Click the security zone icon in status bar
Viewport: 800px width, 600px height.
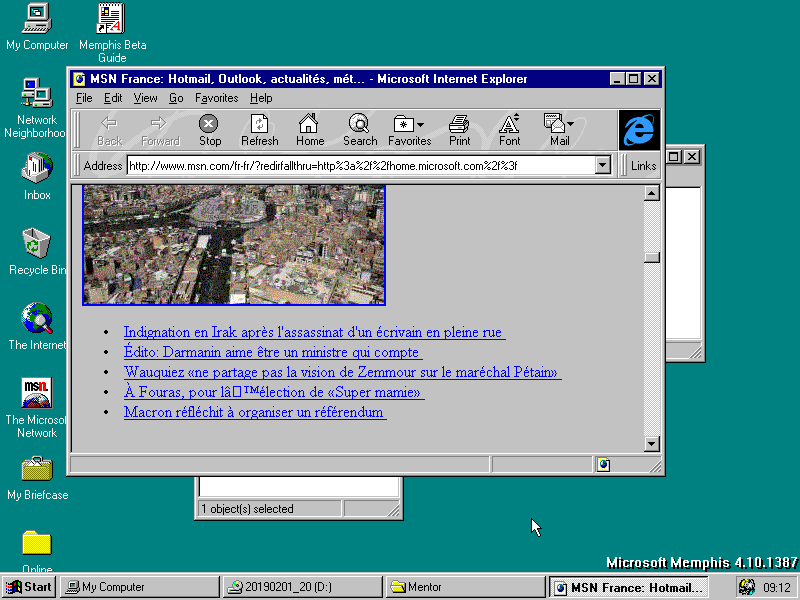[x=604, y=464]
